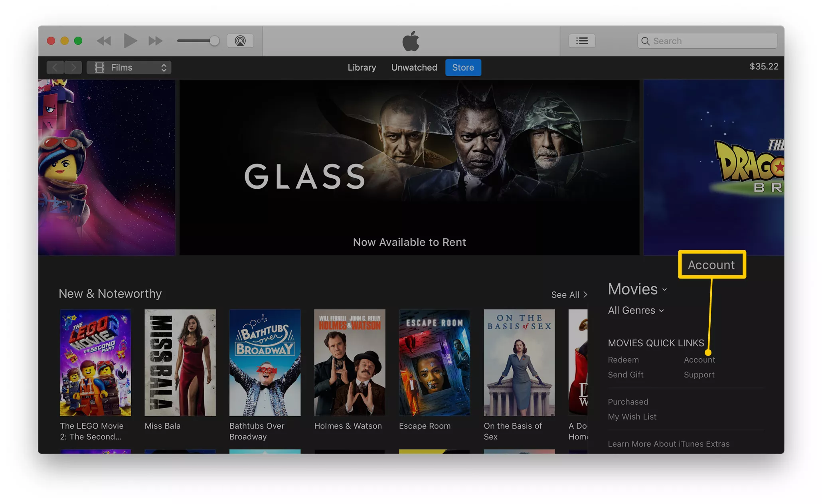Select the Store tab
Screen dimensions: 822x504
pos(462,67)
